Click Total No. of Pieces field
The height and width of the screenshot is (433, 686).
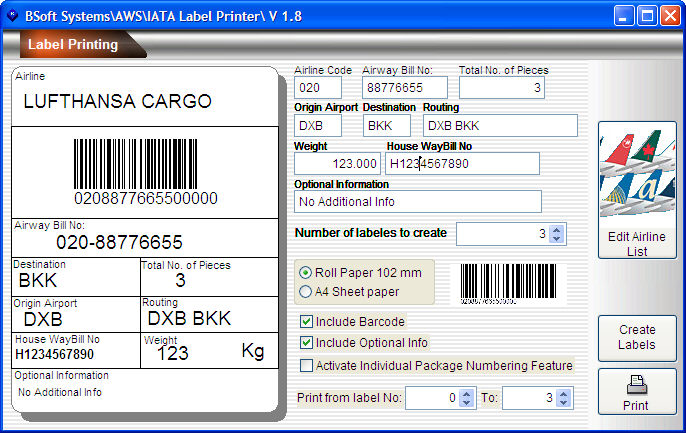click(x=502, y=88)
